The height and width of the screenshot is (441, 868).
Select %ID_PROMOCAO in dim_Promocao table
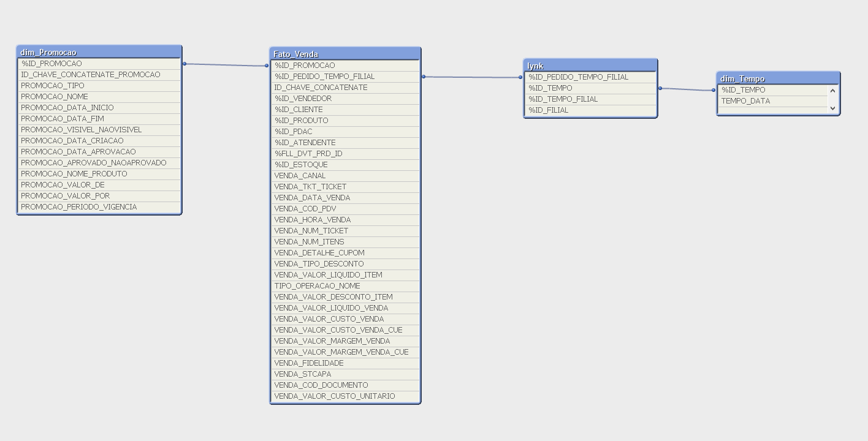(x=99, y=64)
